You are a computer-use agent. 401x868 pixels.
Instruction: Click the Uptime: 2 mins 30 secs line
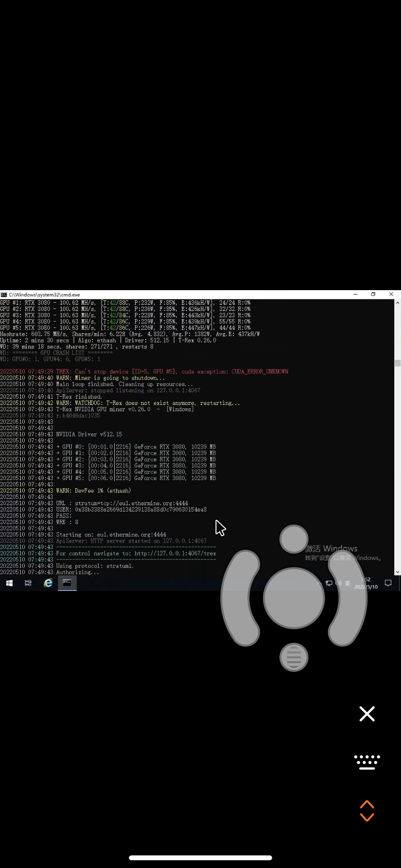click(108, 340)
